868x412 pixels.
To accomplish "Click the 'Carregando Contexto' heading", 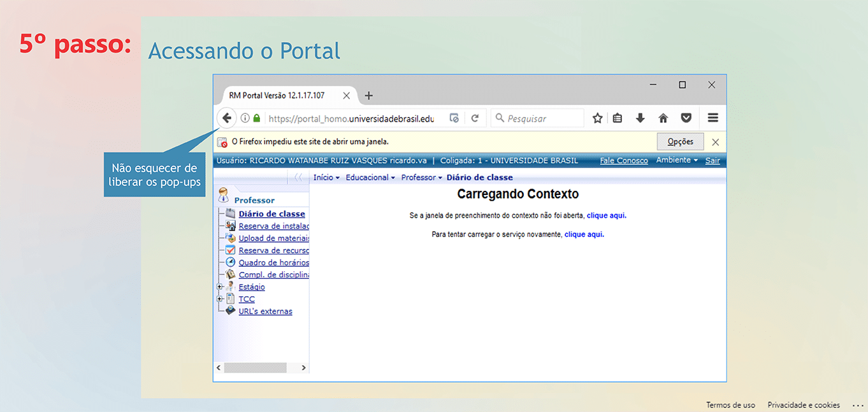I will (518, 194).
